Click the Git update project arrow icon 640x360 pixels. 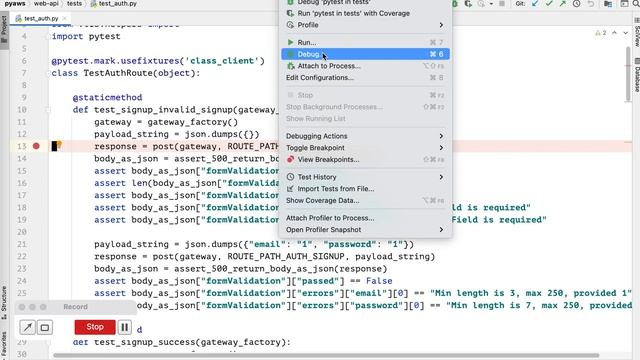click(x=535, y=4)
